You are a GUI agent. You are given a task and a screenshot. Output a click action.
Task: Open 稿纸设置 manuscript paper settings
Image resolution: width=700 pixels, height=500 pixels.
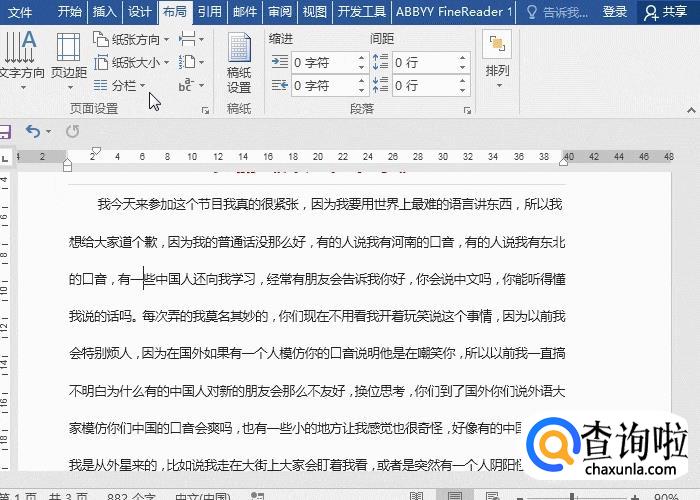pyautogui.click(x=239, y=62)
